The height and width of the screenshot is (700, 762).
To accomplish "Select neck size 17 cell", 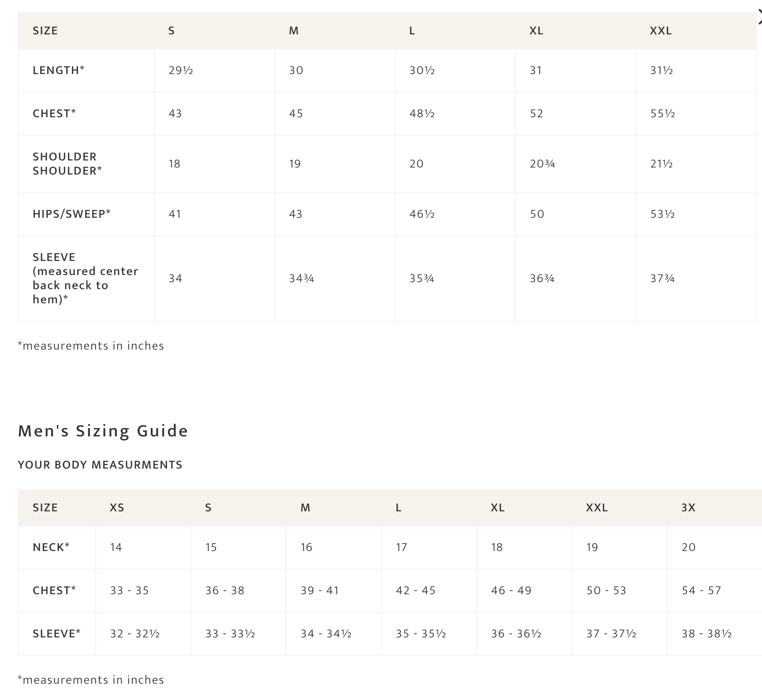I will click(401, 547).
